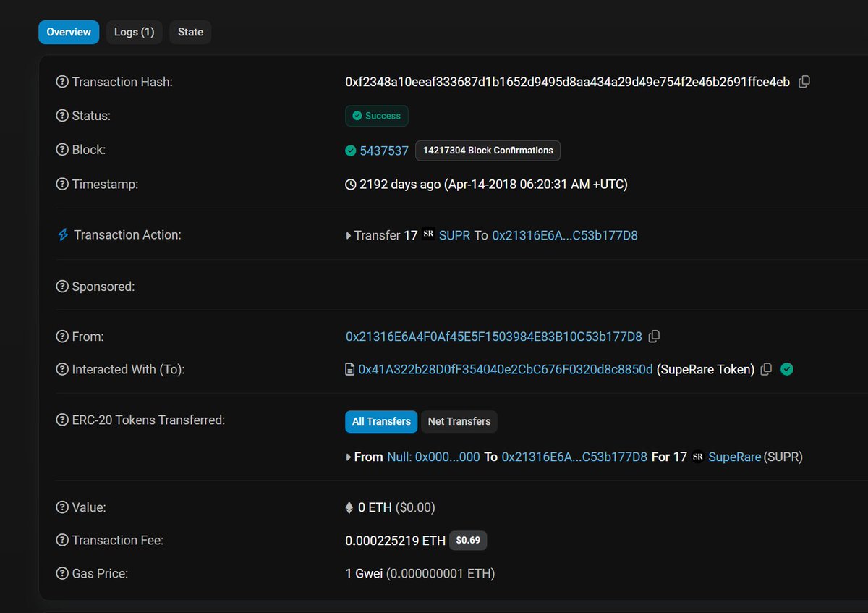Copy the From address
This screenshot has width=868, height=613.
[x=654, y=337]
